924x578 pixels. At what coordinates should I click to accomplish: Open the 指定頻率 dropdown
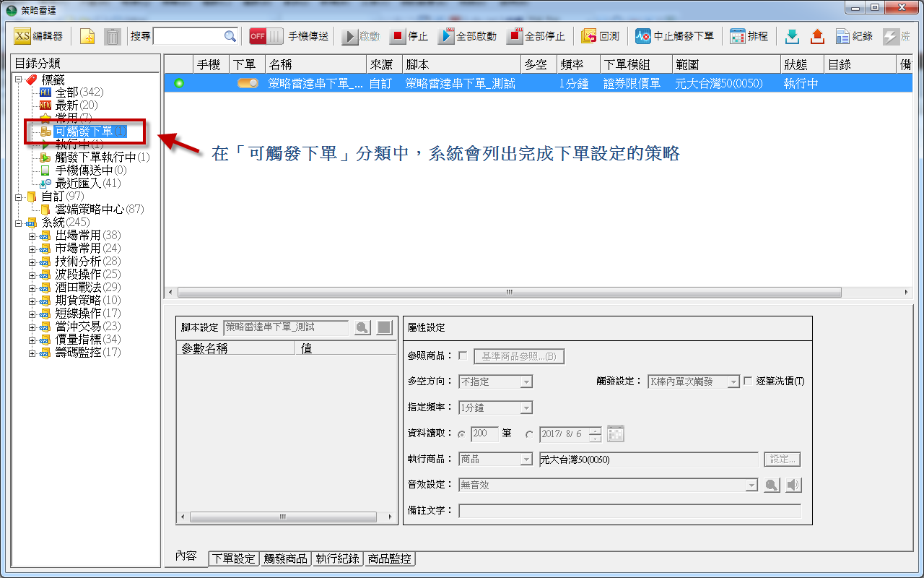click(x=526, y=407)
